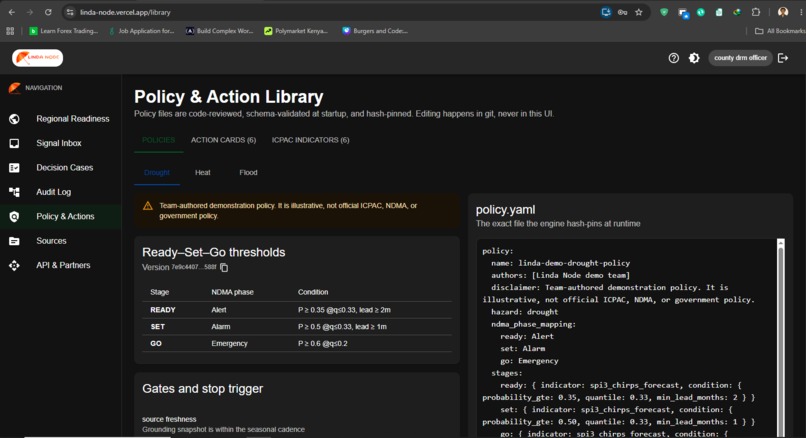This screenshot has height=438, width=806.
Task: Switch to the Policies tab
Action: [x=158, y=140]
